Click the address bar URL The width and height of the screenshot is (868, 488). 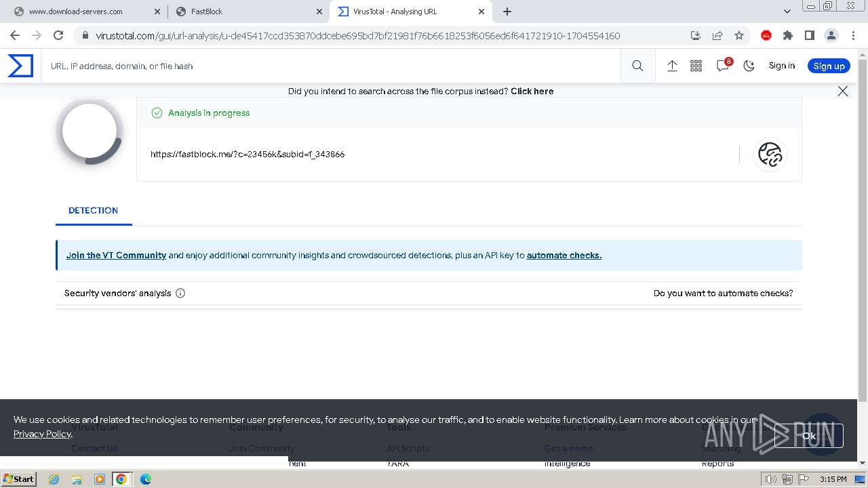coord(357,36)
